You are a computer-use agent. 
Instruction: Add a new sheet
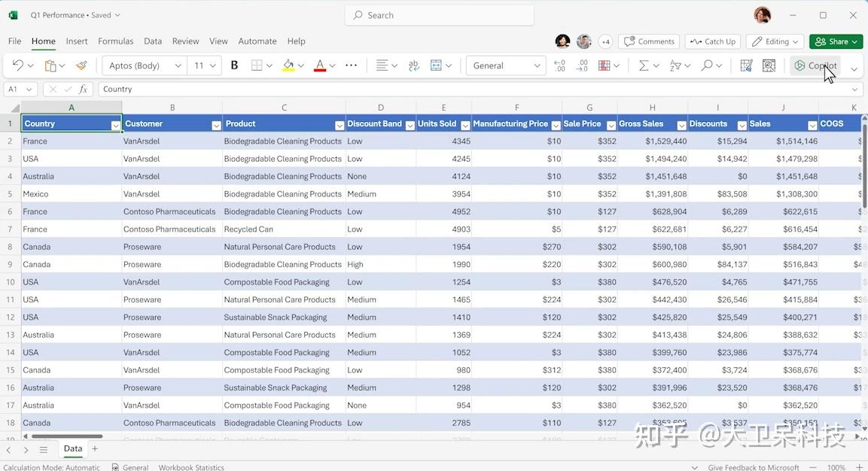click(x=95, y=449)
